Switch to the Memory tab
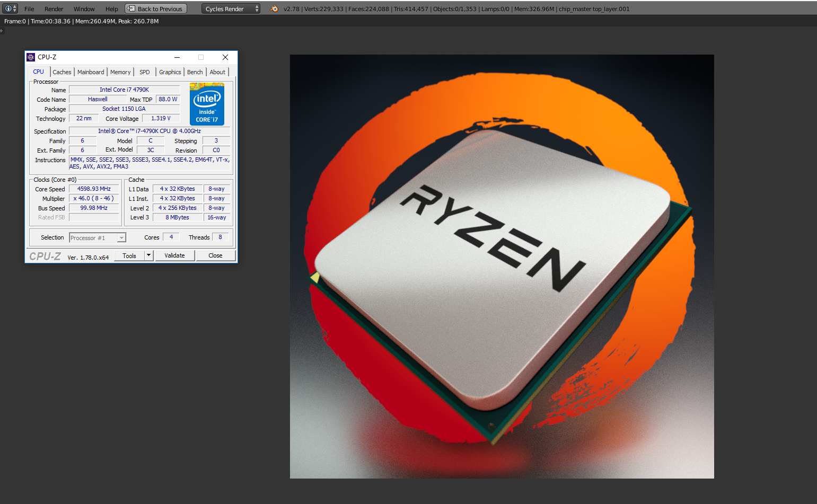The image size is (817, 504). coord(120,72)
